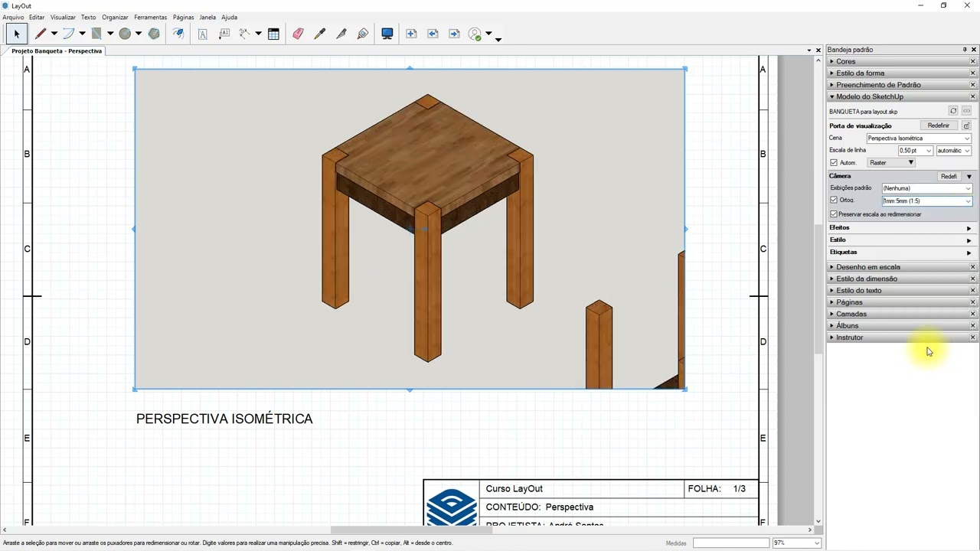
Task: Start Presentation with monitor icon
Action: [387, 34]
